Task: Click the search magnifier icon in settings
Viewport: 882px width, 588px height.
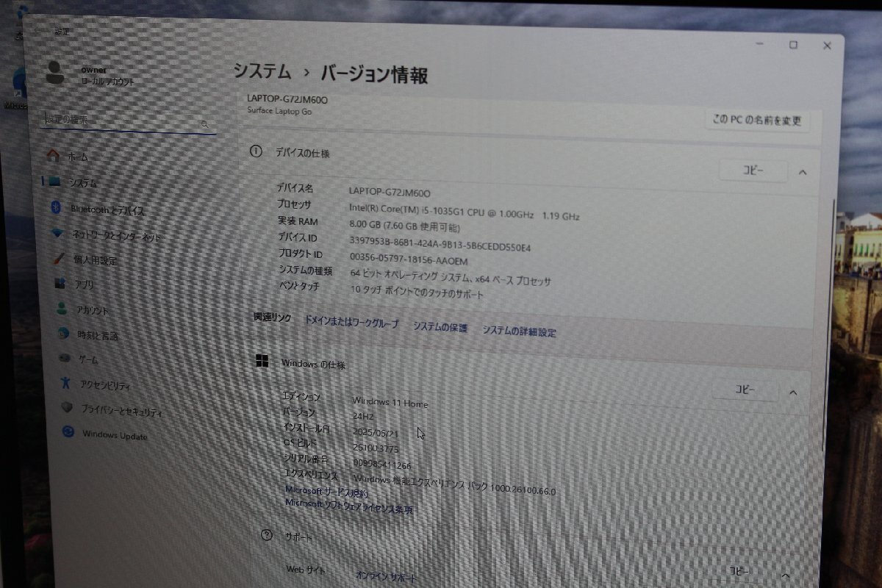Action: click(x=205, y=125)
